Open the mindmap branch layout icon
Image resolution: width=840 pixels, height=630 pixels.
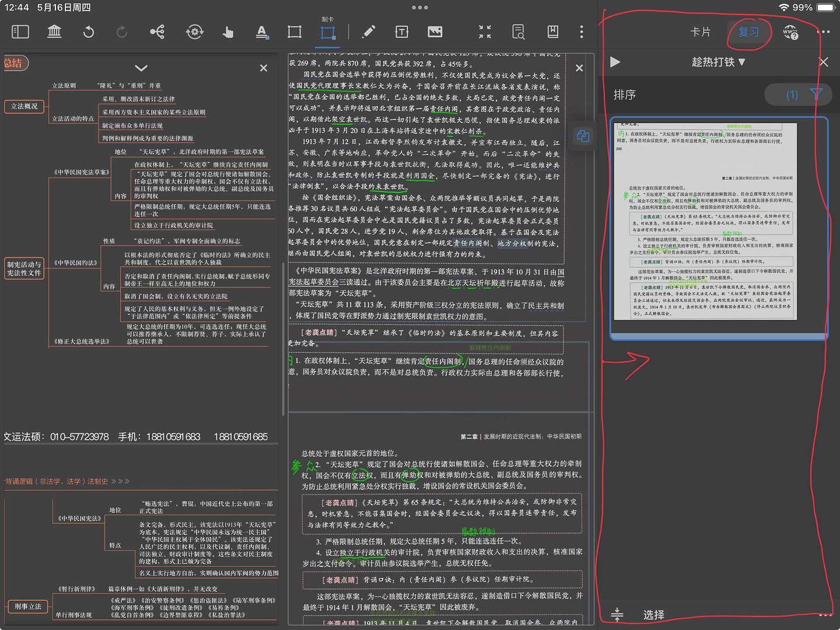coord(157,32)
